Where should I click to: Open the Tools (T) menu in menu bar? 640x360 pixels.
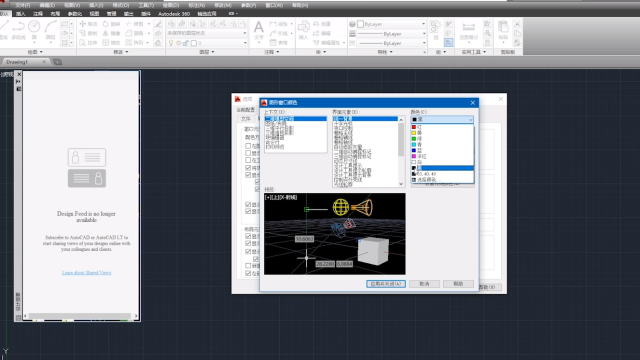pyautogui.click(x=146, y=5)
